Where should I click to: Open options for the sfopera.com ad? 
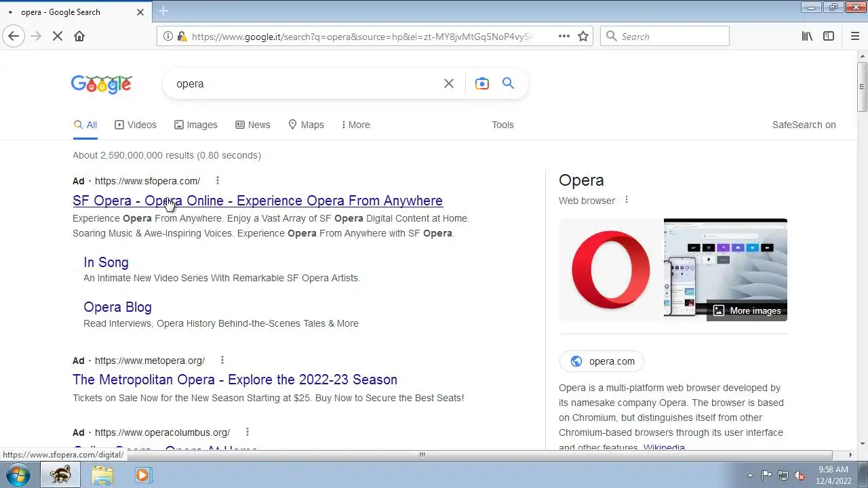click(x=218, y=180)
